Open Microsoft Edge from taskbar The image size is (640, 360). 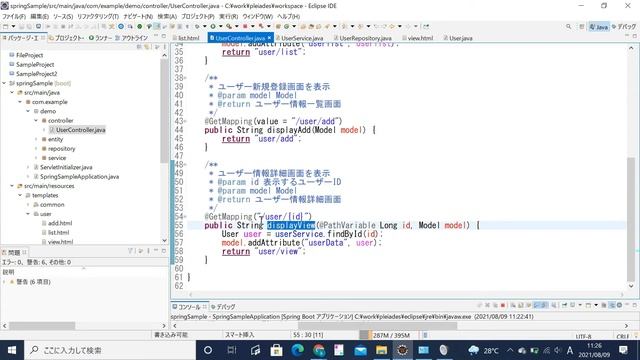pyautogui.click(x=298, y=350)
